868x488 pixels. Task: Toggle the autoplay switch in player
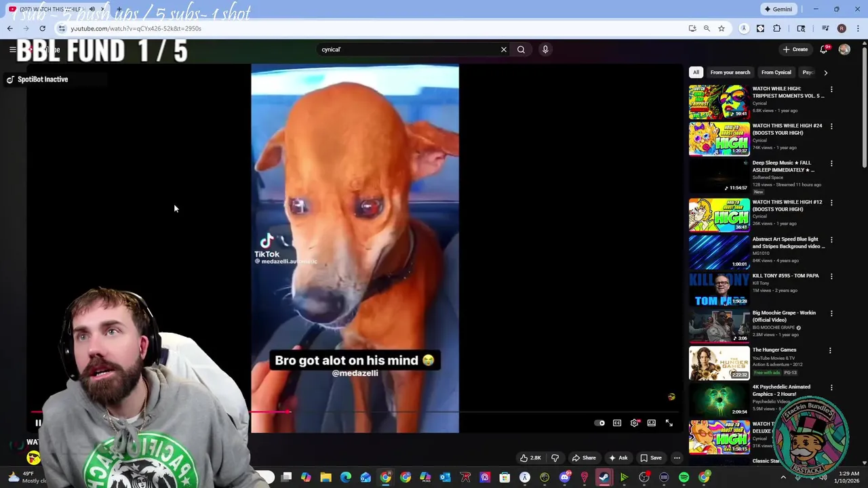[x=599, y=423]
